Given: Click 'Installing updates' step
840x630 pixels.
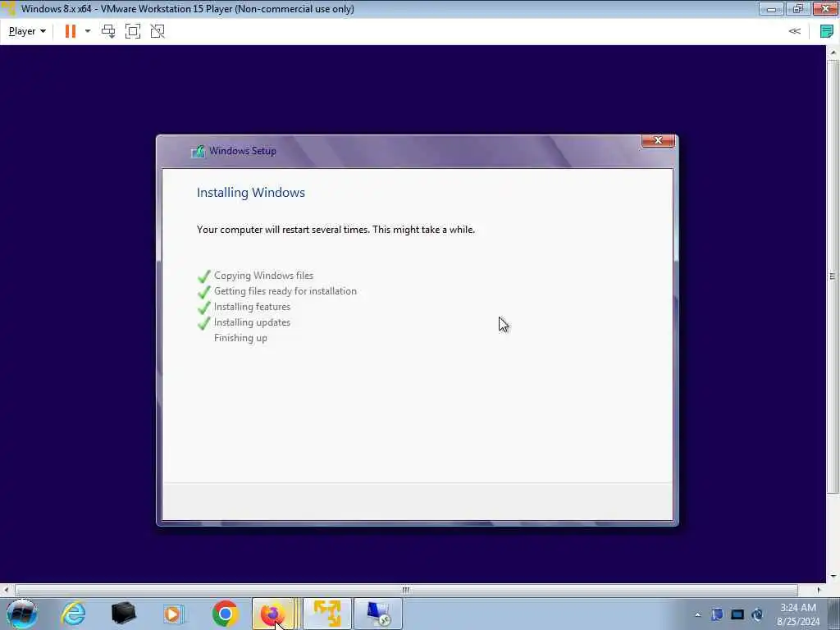Looking at the screenshot, I should click(x=252, y=322).
